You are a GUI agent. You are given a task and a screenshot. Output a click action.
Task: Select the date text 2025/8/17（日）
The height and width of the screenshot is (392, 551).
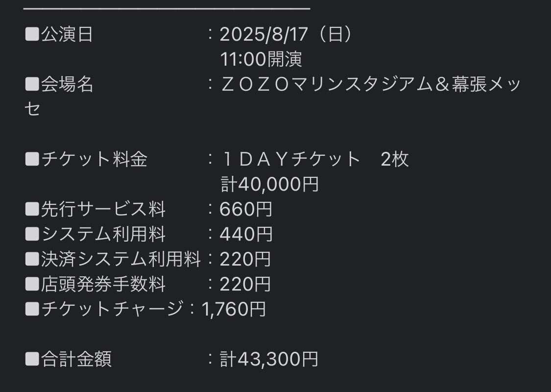pyautogui.click(x=287, y=34)
